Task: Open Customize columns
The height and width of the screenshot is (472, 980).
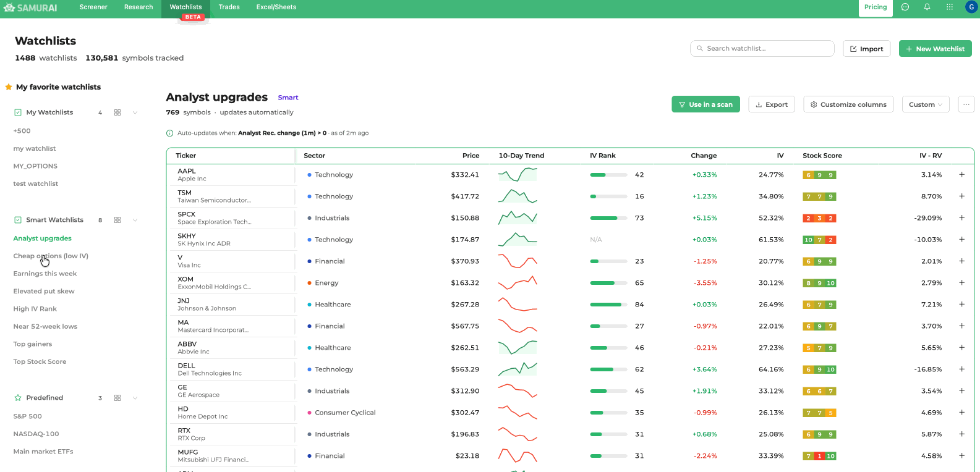Action: pos(849,104)
